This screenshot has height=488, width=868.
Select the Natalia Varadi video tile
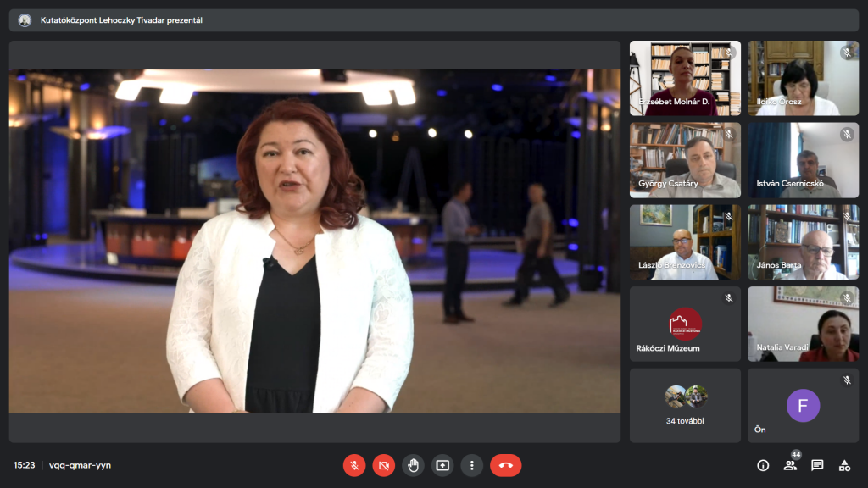pos(803,324)
